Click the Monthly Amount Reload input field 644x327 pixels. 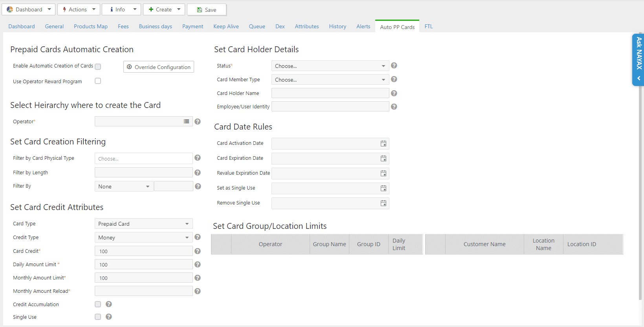click(143, 291)
